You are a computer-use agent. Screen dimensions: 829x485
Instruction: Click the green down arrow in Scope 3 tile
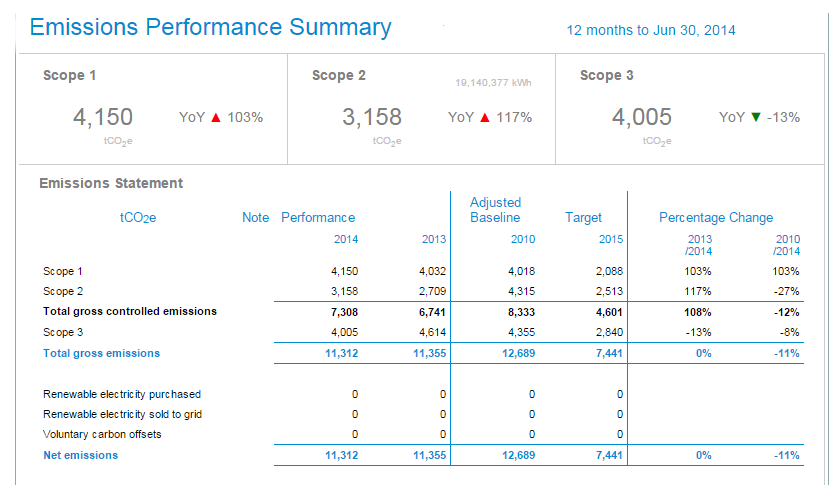755,117
